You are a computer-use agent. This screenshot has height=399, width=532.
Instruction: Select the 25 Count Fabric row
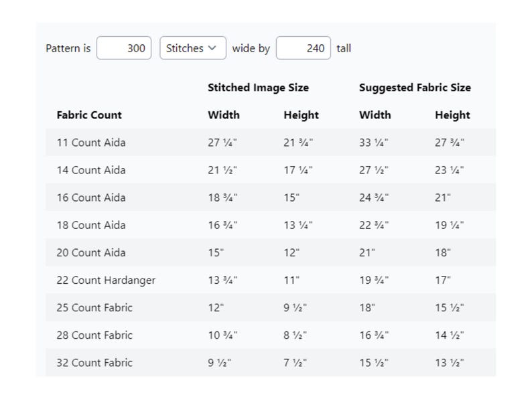(271, 307)
